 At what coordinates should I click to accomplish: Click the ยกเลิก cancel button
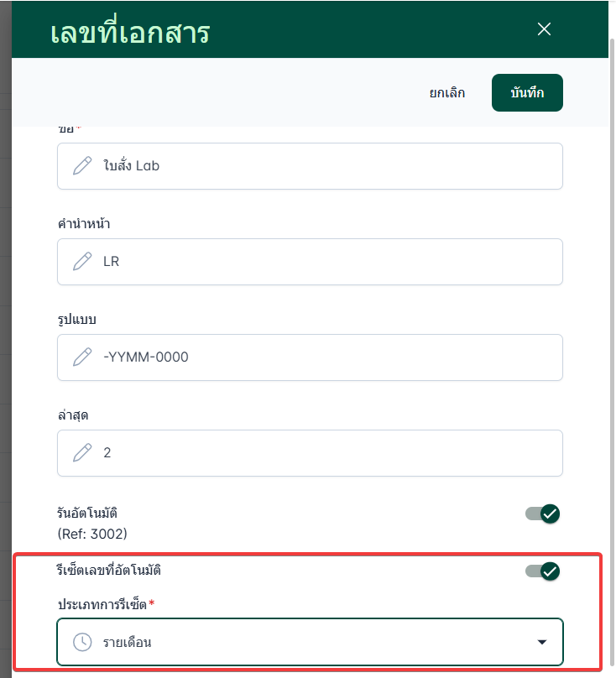(447, 93)
